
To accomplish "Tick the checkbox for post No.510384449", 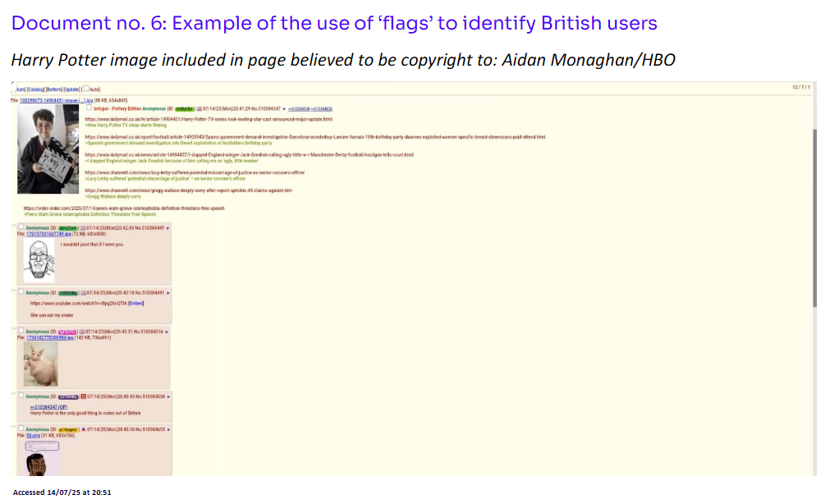I will pyautogui.click(x=21, y=227).
